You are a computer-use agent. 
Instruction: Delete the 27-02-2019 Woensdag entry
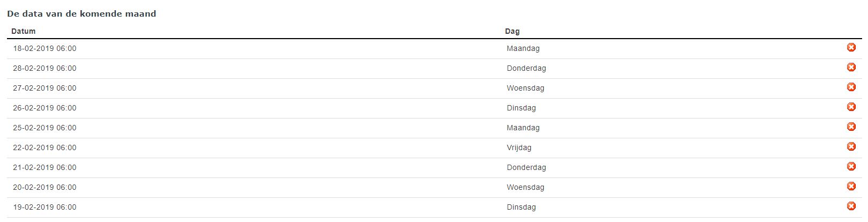tap(851, 87)
